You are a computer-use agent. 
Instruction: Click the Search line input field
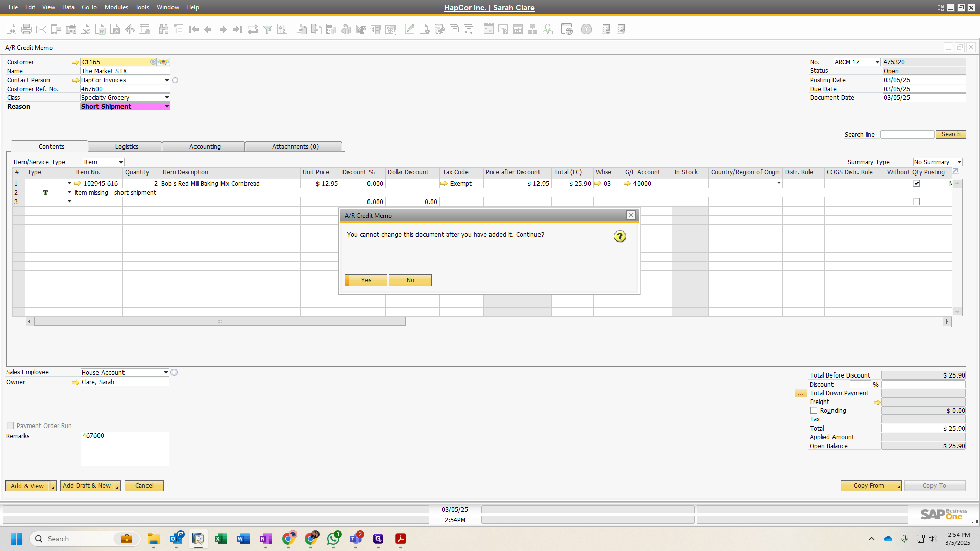907,135
